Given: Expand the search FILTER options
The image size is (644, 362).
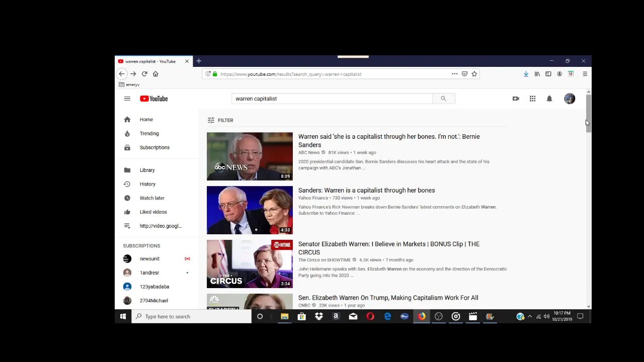Looking at the screenshot, I should click(x=220, y=120).
